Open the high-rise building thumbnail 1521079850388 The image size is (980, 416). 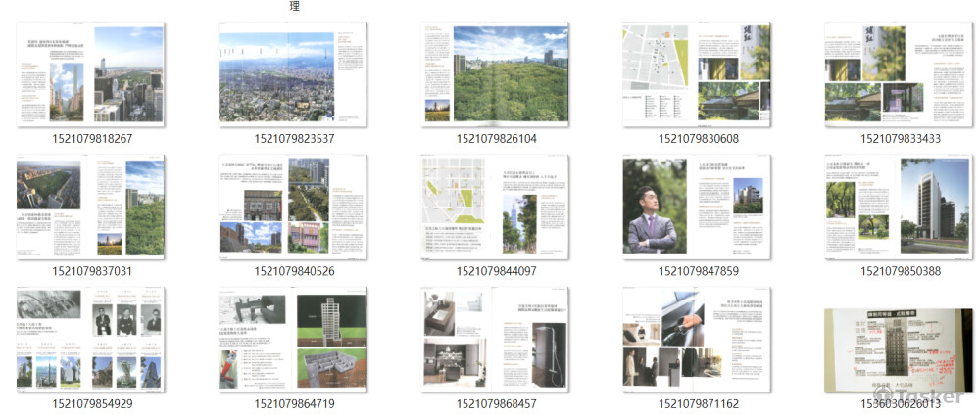point(900,208)
